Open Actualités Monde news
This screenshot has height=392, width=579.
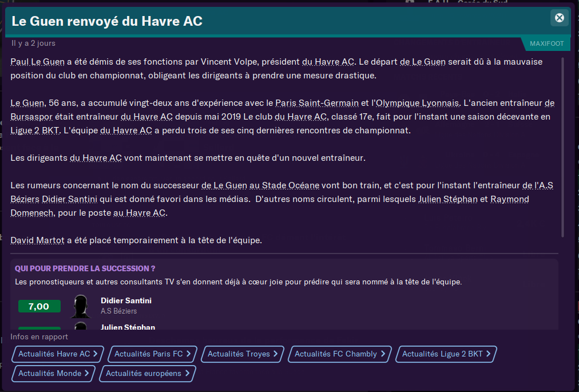53,374
